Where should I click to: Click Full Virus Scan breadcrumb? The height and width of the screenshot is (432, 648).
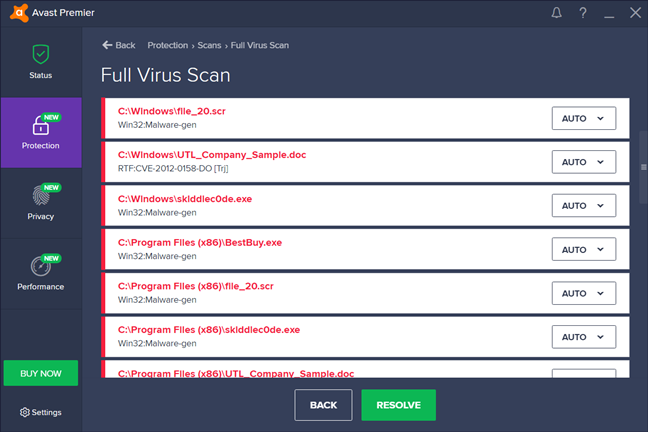[260, 45]
